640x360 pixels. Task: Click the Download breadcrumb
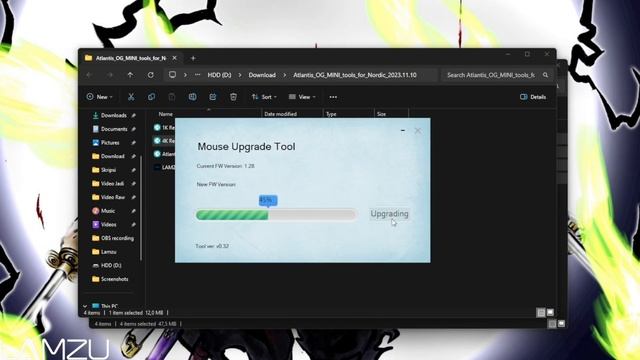click(x=262, y=75)
